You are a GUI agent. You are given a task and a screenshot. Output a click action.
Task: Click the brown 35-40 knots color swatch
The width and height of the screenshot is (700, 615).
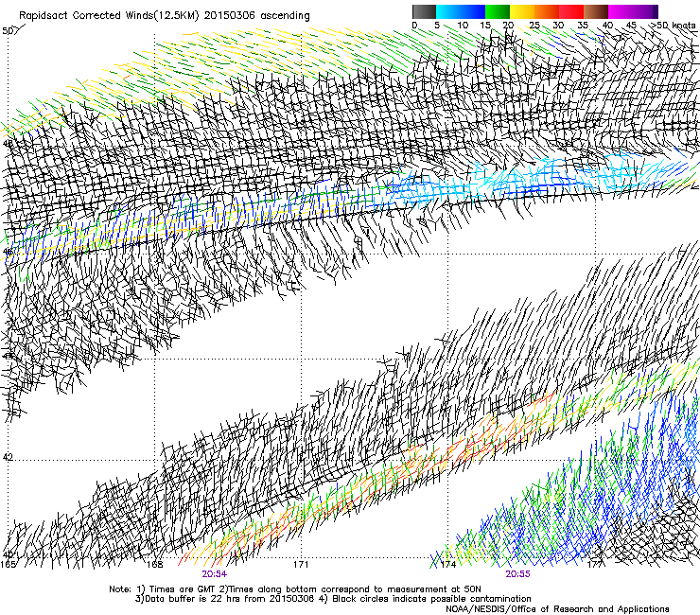pos(596,11)
